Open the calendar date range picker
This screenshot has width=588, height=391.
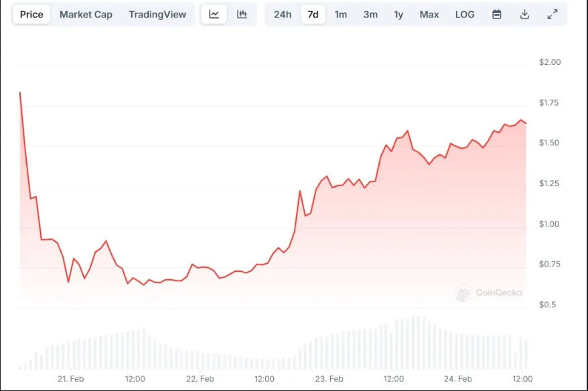(496, 14)
